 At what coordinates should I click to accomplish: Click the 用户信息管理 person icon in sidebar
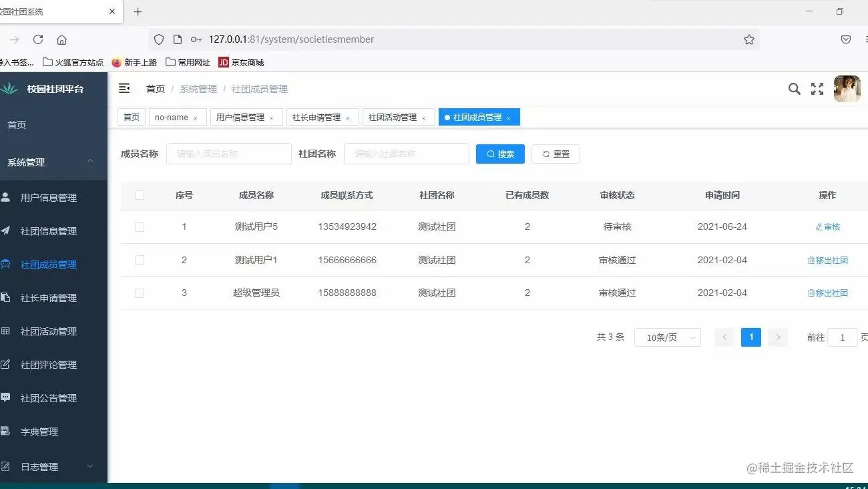point(5,197)
